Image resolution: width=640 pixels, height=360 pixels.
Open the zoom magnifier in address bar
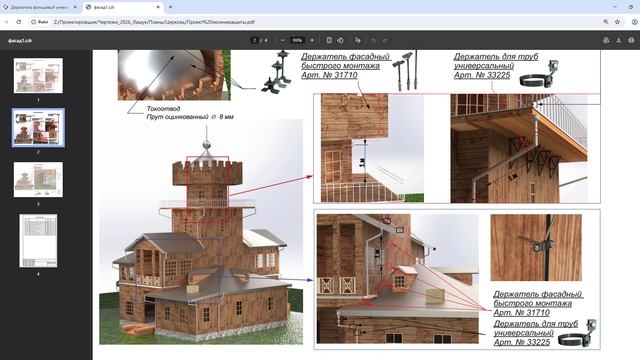606,22
